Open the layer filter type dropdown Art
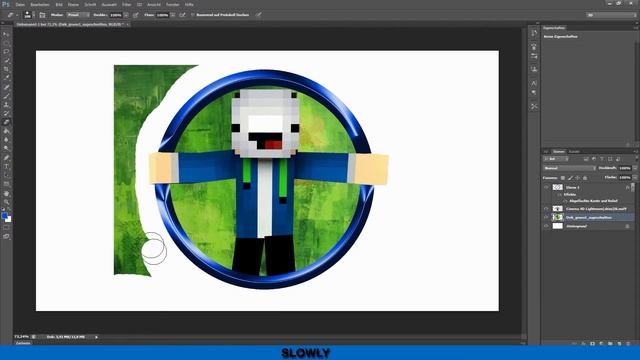 pyautogui.click(x=556, y=159)
